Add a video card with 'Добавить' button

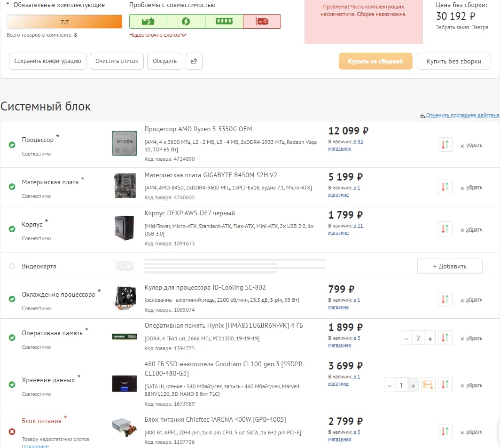(450, 266)
